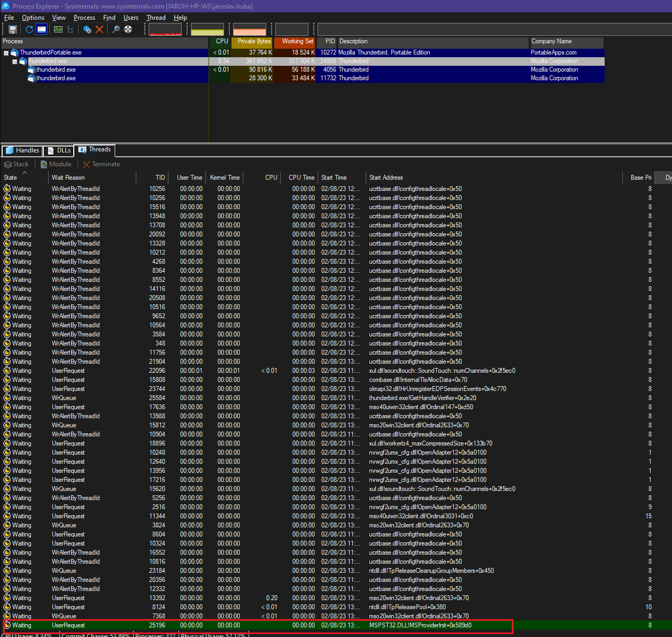
Task: Select the ThunderbirdPortable.exe process row
Action: coord(303,52)
